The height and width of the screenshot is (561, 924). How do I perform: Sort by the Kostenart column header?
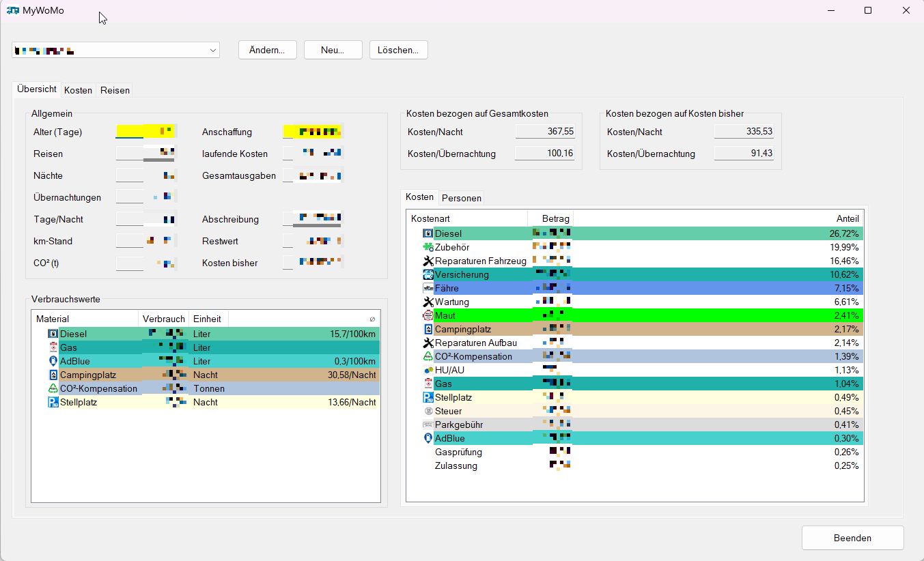(x=467, y=218)
